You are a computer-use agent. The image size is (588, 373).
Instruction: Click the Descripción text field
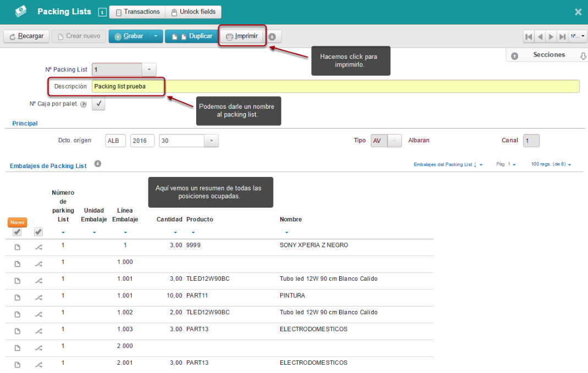coord(336,87)
